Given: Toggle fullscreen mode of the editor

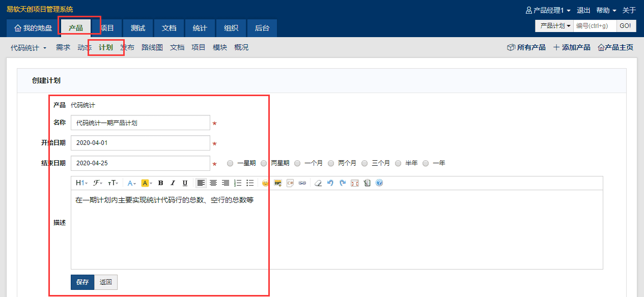Looking at the screenshot, I should click(x=355, y=183).
